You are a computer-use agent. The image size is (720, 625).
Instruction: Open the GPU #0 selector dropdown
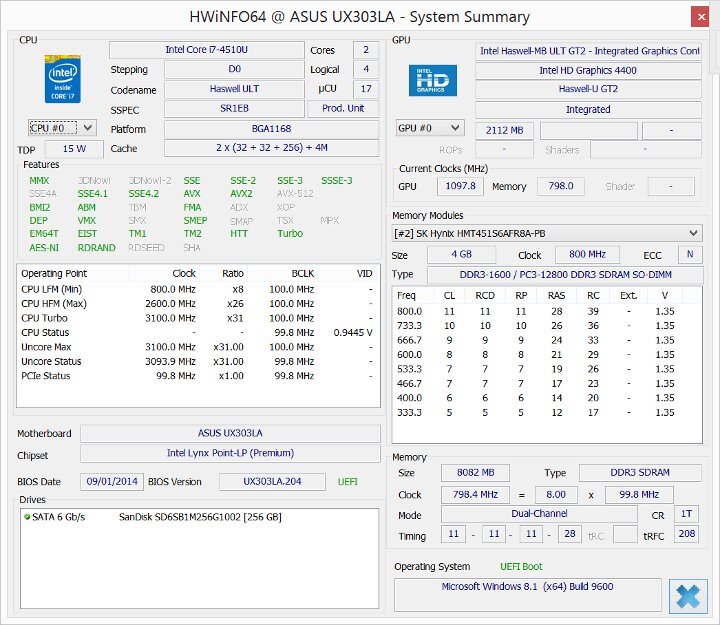pos(430,128)
